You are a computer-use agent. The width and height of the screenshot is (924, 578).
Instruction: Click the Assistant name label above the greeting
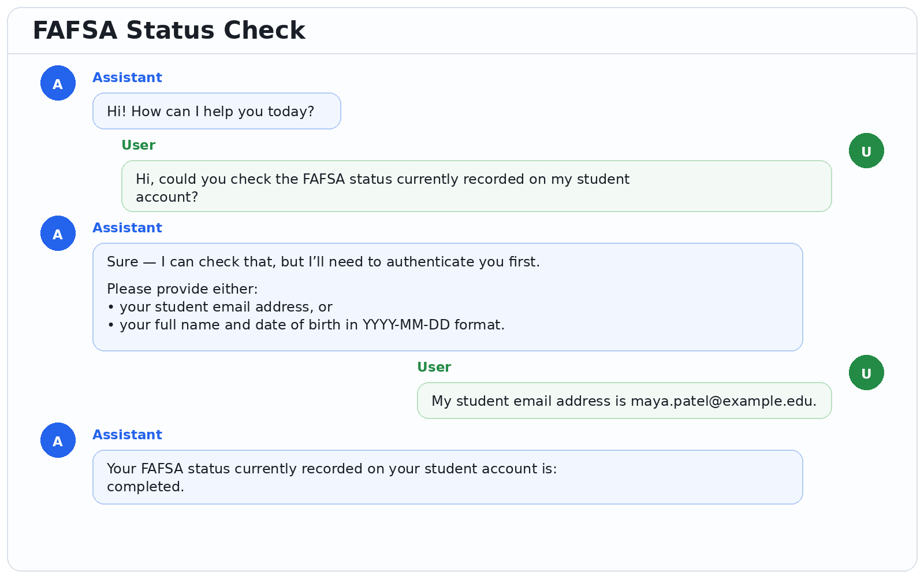tap(127, 77)
